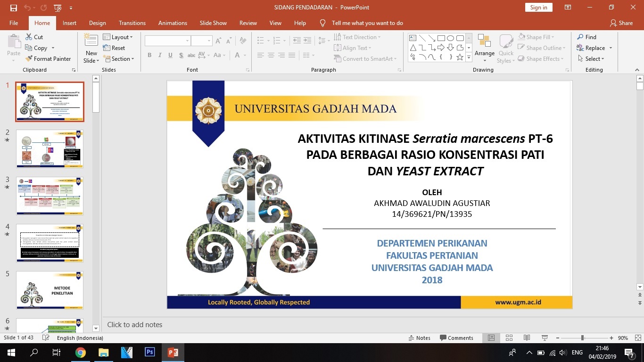Viewport: 644px width, 362px height.
Task: Decrease font size with the smaller A
Action: pyautogui.click(x=229, y=41)
